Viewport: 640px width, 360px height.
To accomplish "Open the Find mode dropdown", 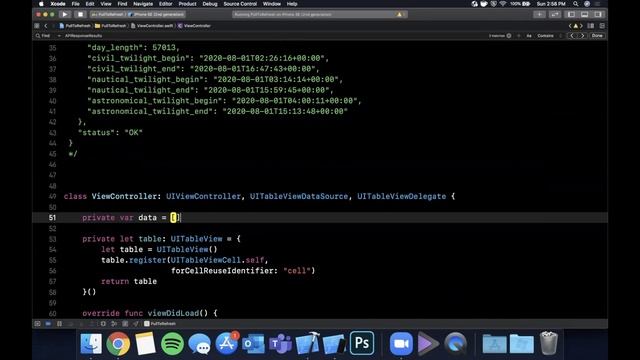I will [x=48, y=36].
